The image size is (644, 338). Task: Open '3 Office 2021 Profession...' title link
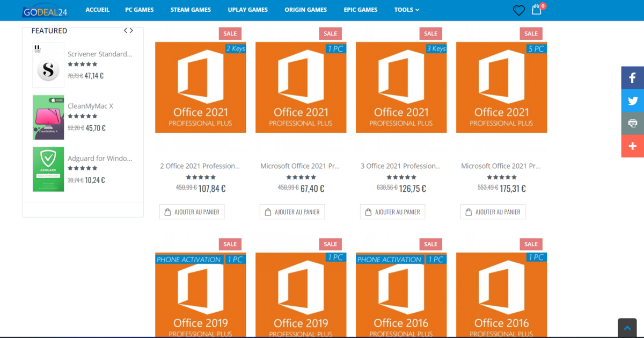tap(400, 166)
